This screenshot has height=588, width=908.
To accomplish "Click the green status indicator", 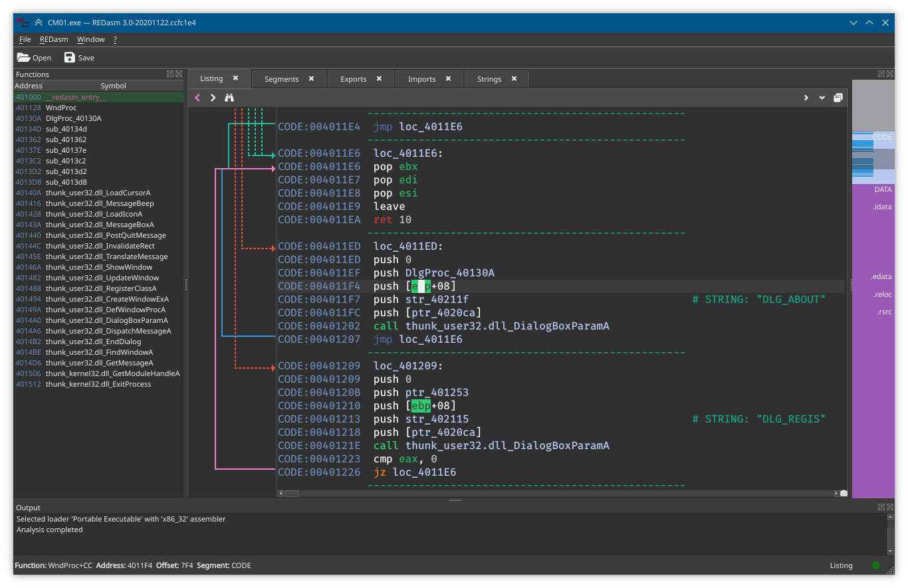I will 875,565.
